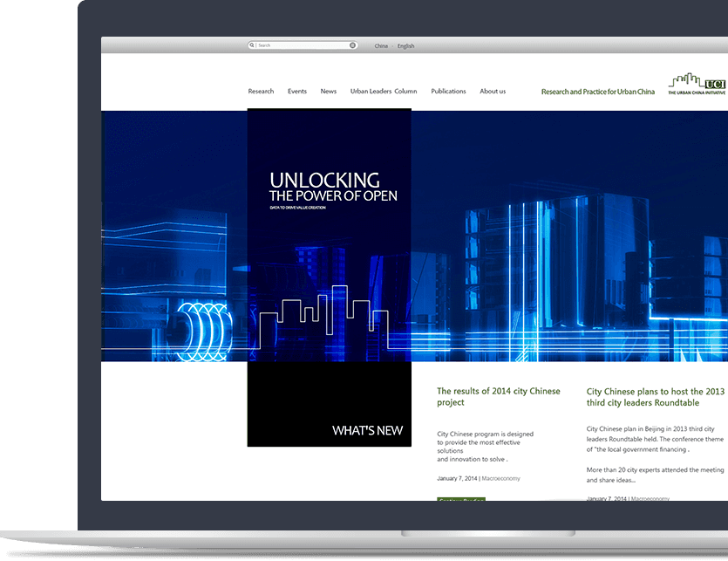Screen dimensions: 728x561
Task: Open the What's New panel
Action: click(367, 430)
